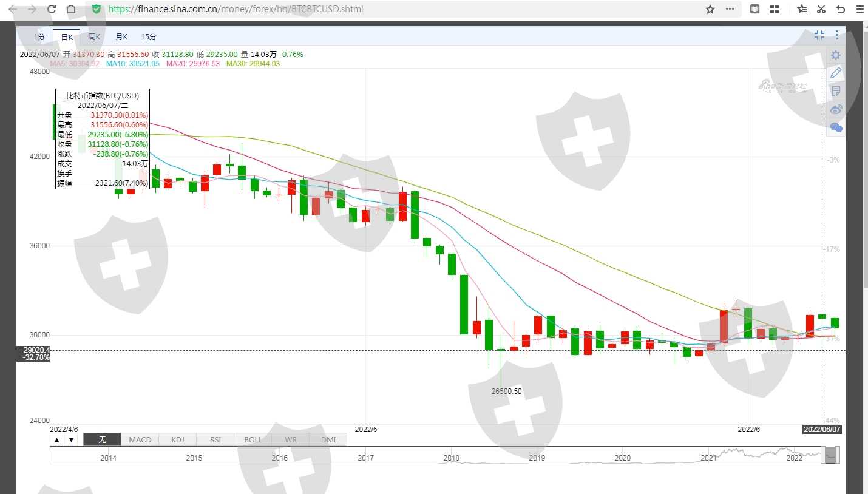
Task: Click the 振幅 row in the tooltip
Action: click(x=103, y=183)
